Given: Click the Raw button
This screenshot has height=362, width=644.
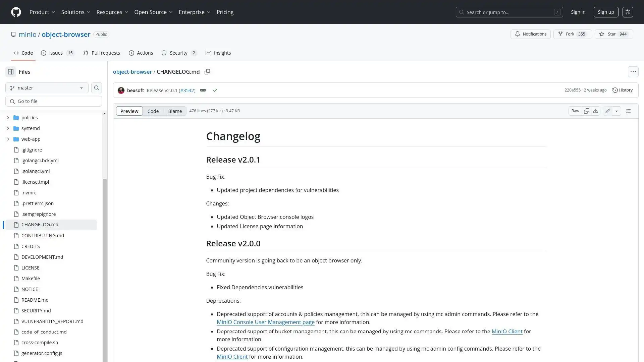Looking at the screenshot, I should pos(575,111).
